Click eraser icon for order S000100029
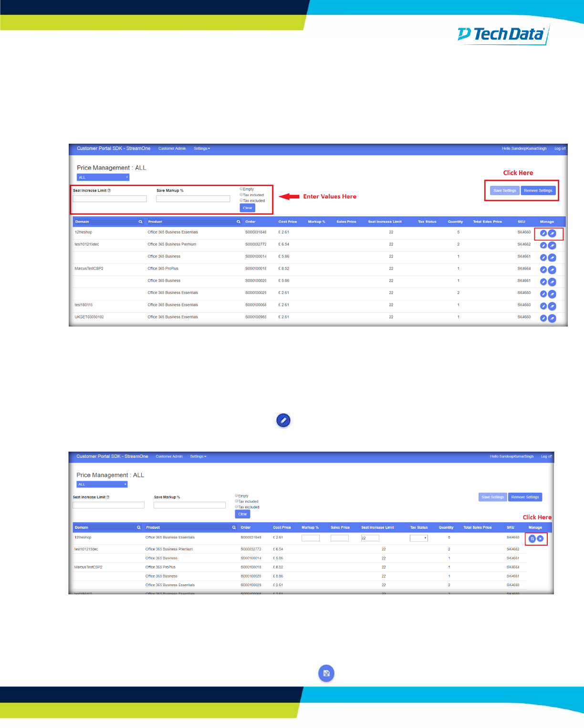Viewport: 584px width, 728px height. point(552,294)
